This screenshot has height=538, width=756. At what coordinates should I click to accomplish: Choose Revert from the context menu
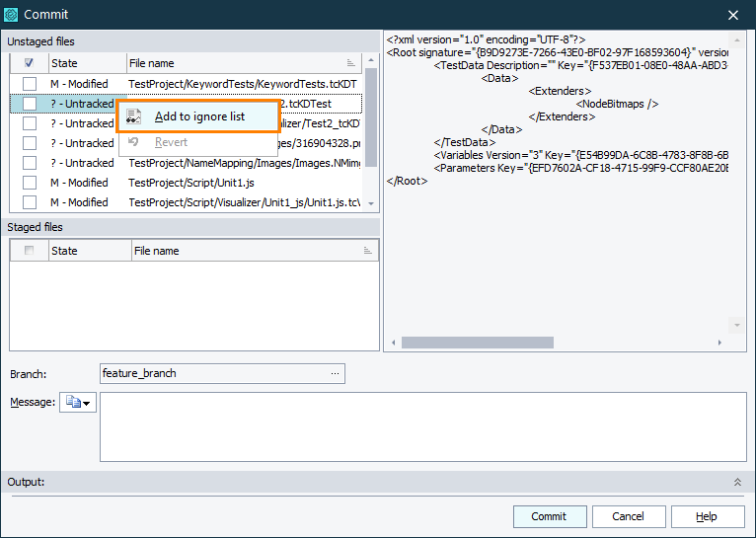(x=171, y=142)
